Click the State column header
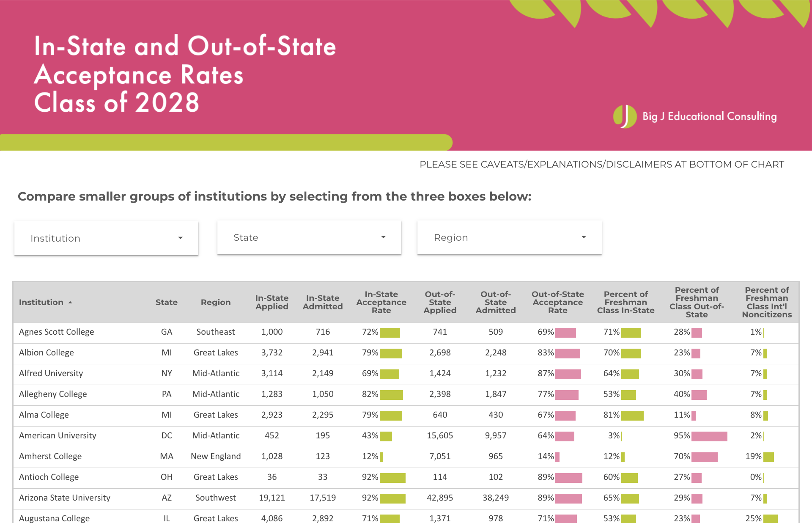The height and width of the screenshot is (523, 812). coord(166,302)
